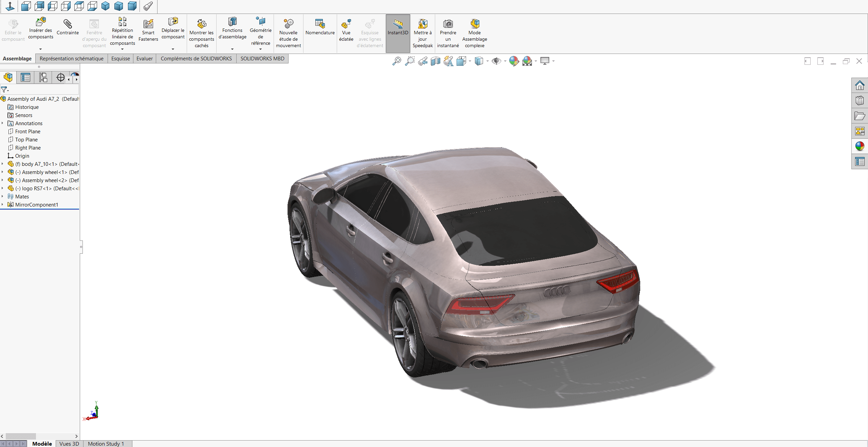This screenshot has height=447, width=868.
Task: Create a Nouvelle étude de mouvement
Action: pyautogui.click(x=289, y=33)
